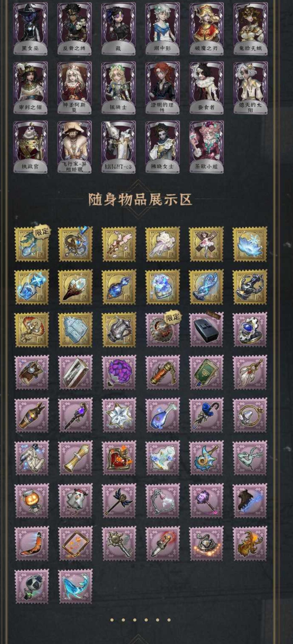Open the 执政官 costume card
This screenshot has height=644, width=293.
pos(31,147)
